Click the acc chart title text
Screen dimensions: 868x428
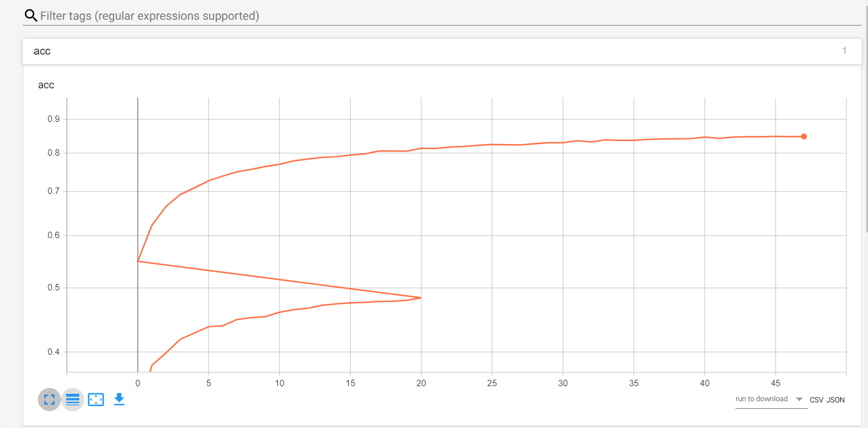(46, 85)
